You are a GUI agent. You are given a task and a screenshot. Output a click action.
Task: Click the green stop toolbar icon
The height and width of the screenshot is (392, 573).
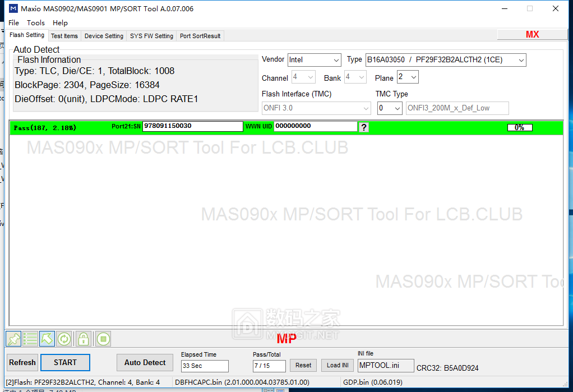103,339
